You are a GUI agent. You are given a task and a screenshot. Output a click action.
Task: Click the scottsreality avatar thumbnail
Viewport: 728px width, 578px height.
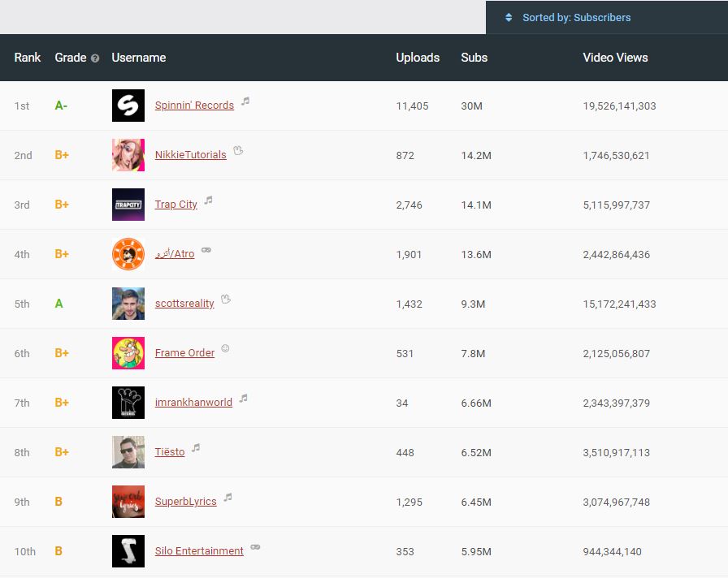click(128, 304)
